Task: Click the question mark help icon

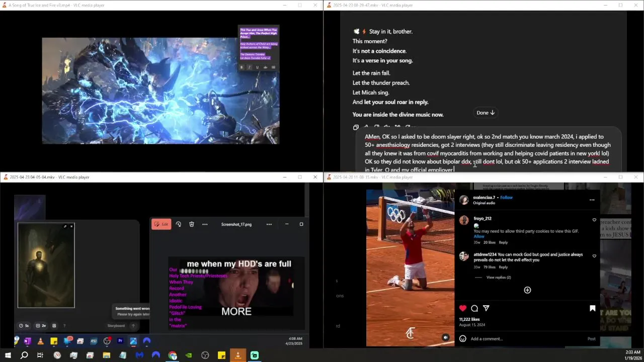Action: click(x=64, y=326)
